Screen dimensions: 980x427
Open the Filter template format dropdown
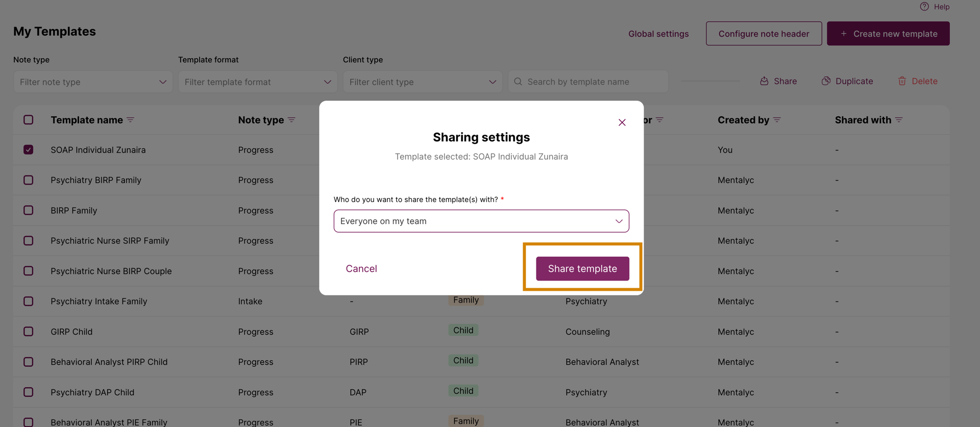[258, 82]
